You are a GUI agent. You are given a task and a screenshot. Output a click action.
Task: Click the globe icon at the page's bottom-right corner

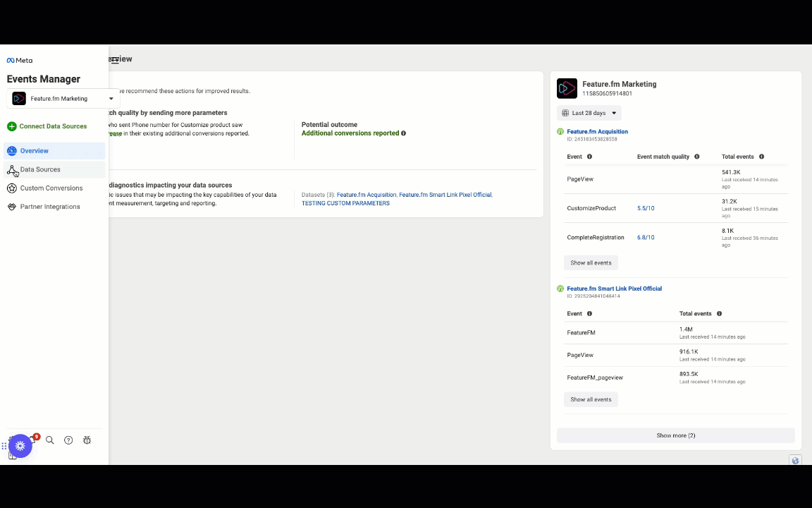pos(795,460)
